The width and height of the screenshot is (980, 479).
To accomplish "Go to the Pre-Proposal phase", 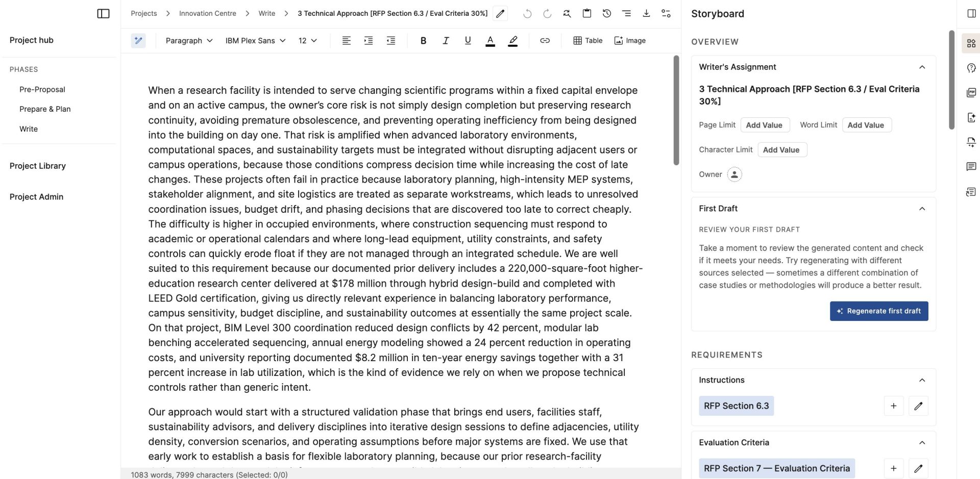I will 42,90.
